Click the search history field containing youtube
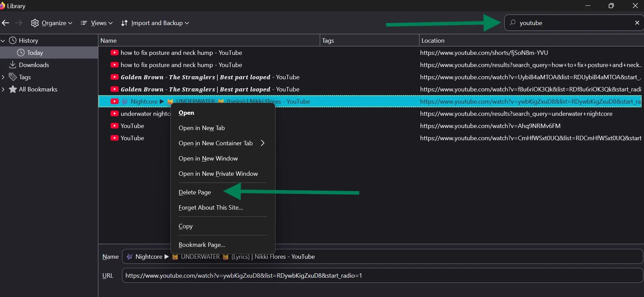The width and height of the screenshot is (644, 297). 574,23
